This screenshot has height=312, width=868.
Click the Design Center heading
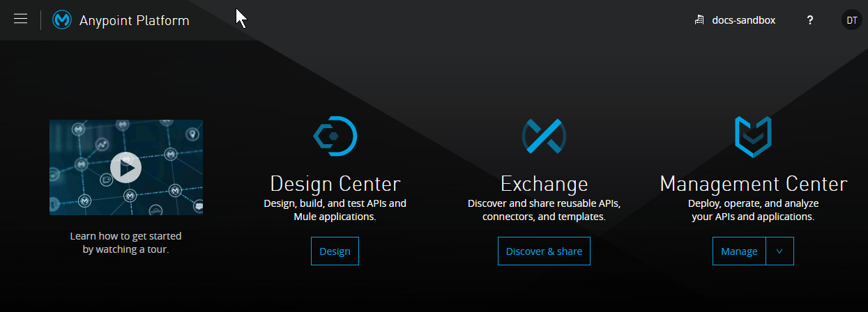(335, 184)
